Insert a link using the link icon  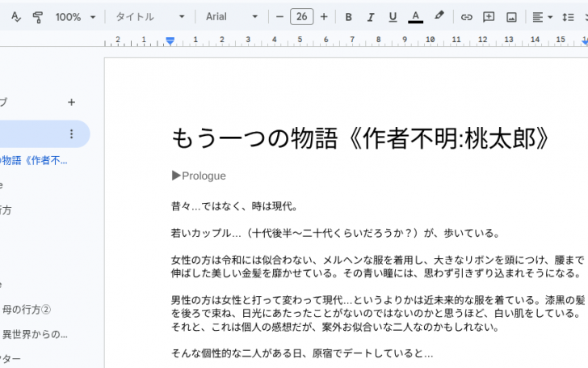pos(466,17)
